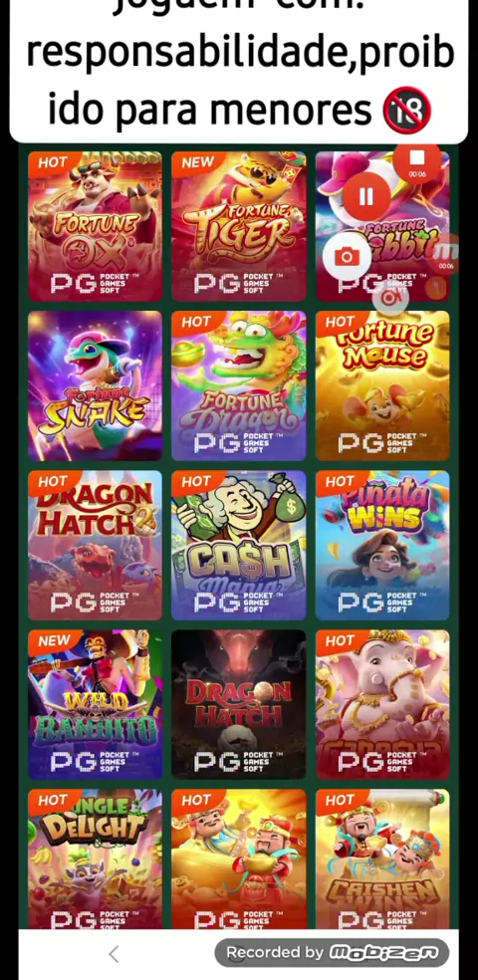This screenshot has width=478, height=980.
Task: Pause the Mobizen screen recording
Action: click(x=366, y=197)
